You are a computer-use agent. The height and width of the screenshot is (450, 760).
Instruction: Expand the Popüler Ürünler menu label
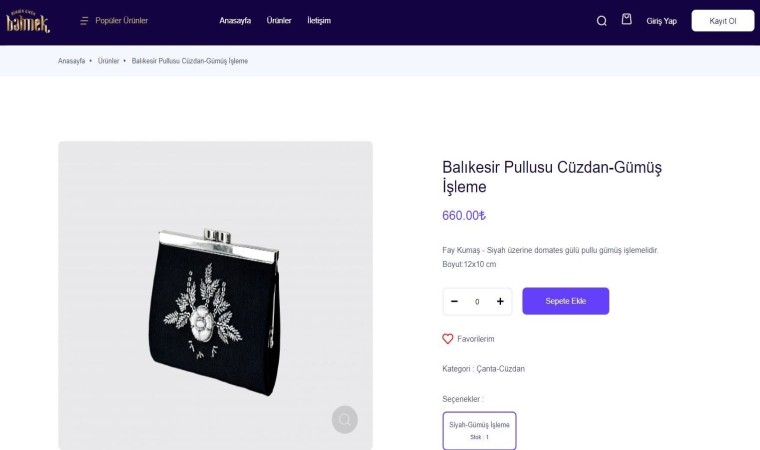click(122, 21)
